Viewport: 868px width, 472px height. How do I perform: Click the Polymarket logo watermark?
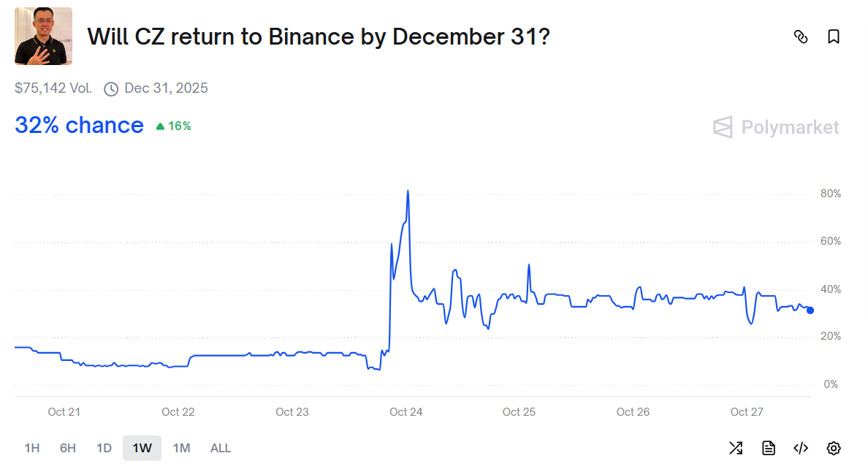click(776, 127)
